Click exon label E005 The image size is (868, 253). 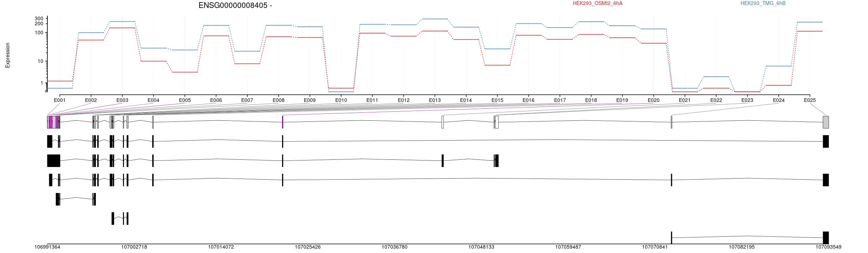point(185,100)
